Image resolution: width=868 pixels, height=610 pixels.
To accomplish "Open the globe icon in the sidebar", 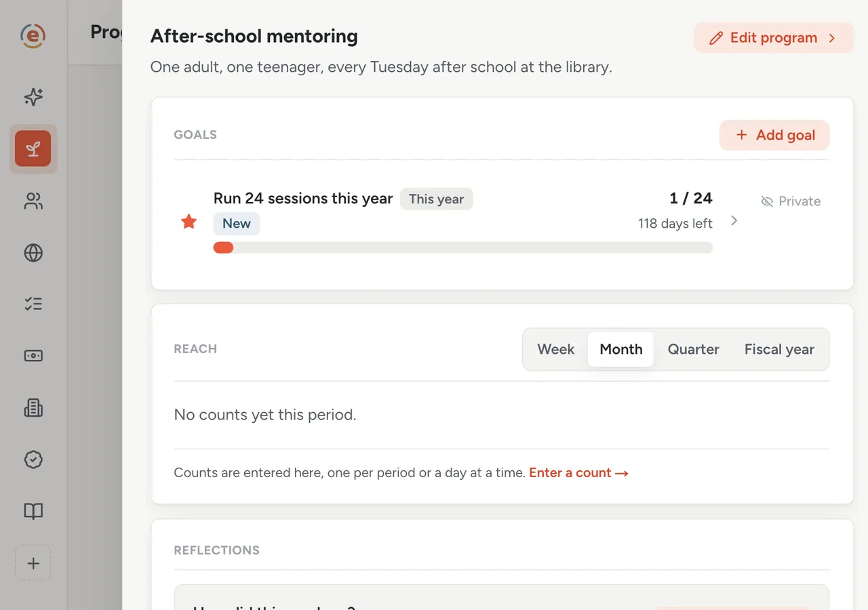I will pyautogui.click(x=33, y=253).
